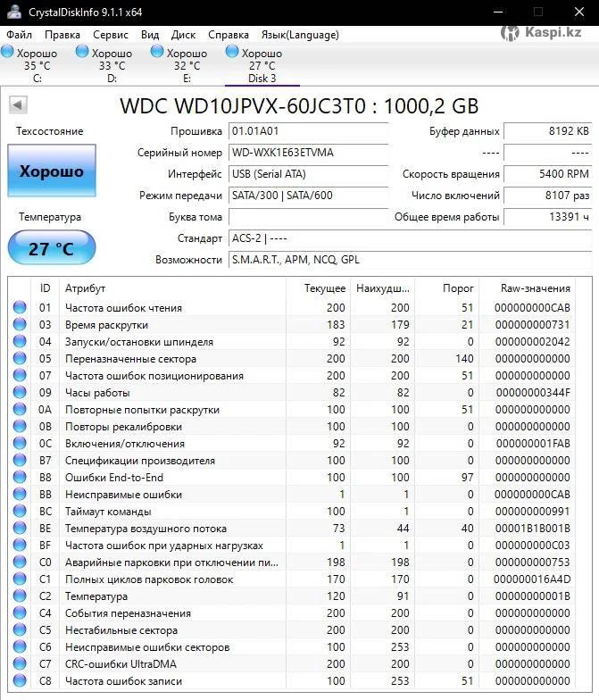Viewport: 599px width, 700px height.
Task: Click the disk title WDC WD10JPVX-60JC3T0
Action: 243,105
